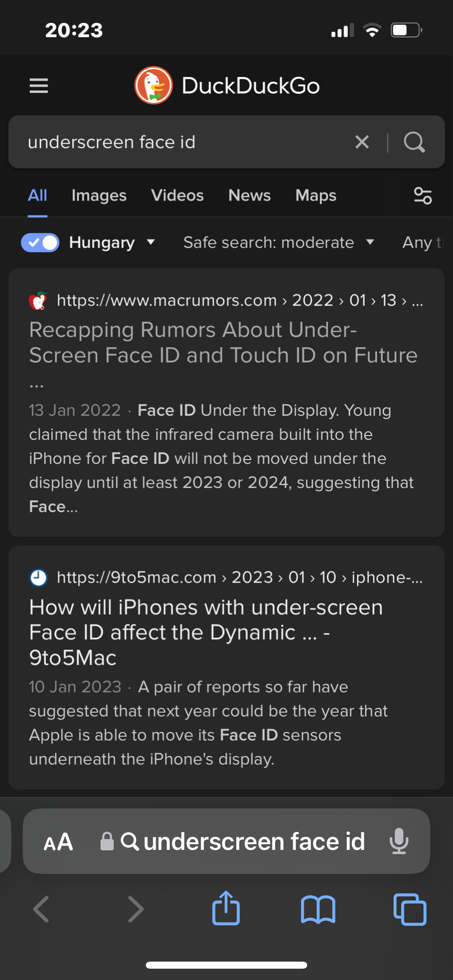Show open tabs overview icon
Viewport: 453px width, 980px height.
(410, 909)
